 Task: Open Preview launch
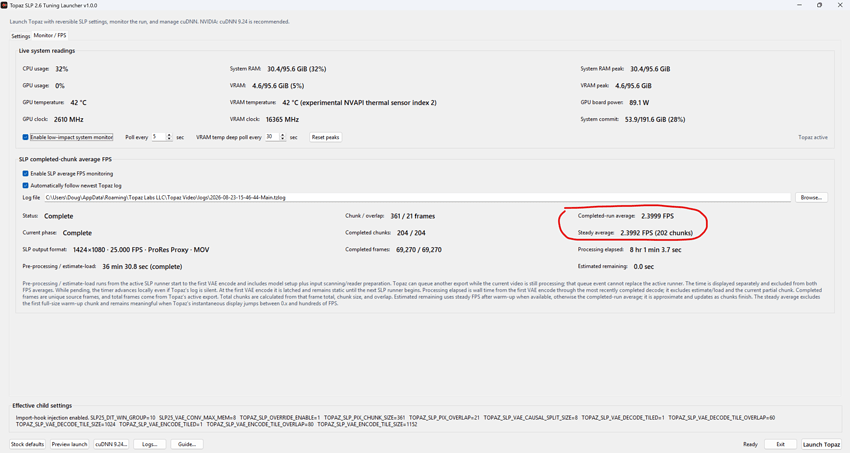pyautogui.click(x=69, y=444)
